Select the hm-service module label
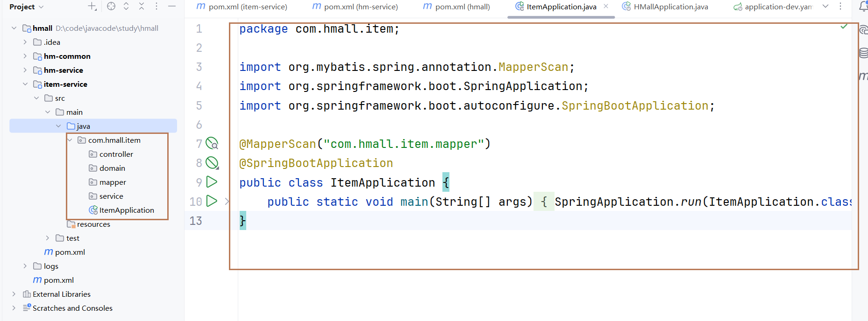This screenshot has height=321, width=868. [64, 70]
